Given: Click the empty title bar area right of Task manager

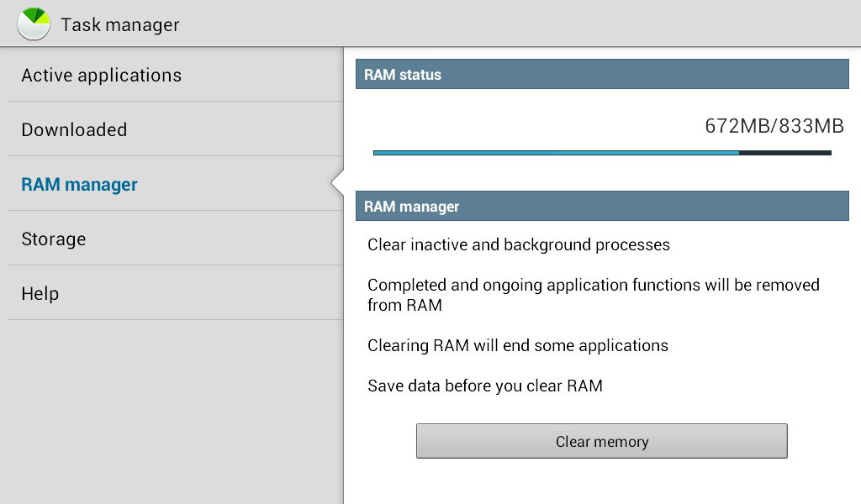Looking at the screenshot, I should [521, 24].
